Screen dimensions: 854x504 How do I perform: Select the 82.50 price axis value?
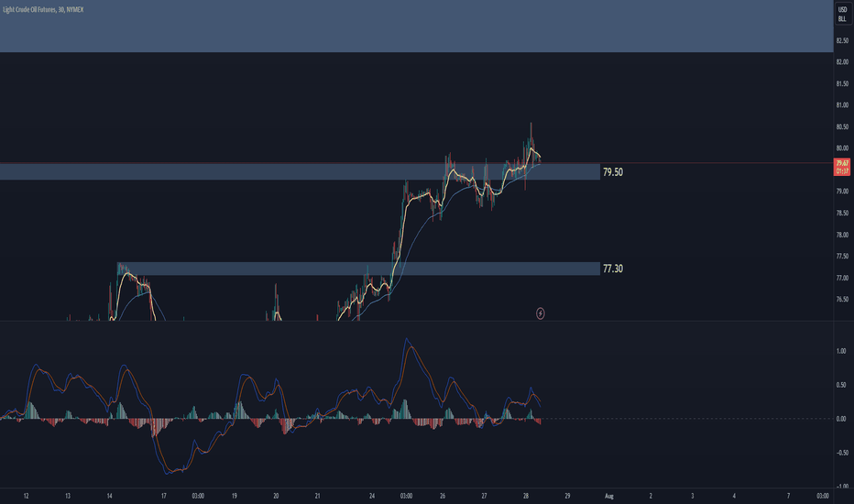point(842,41)
